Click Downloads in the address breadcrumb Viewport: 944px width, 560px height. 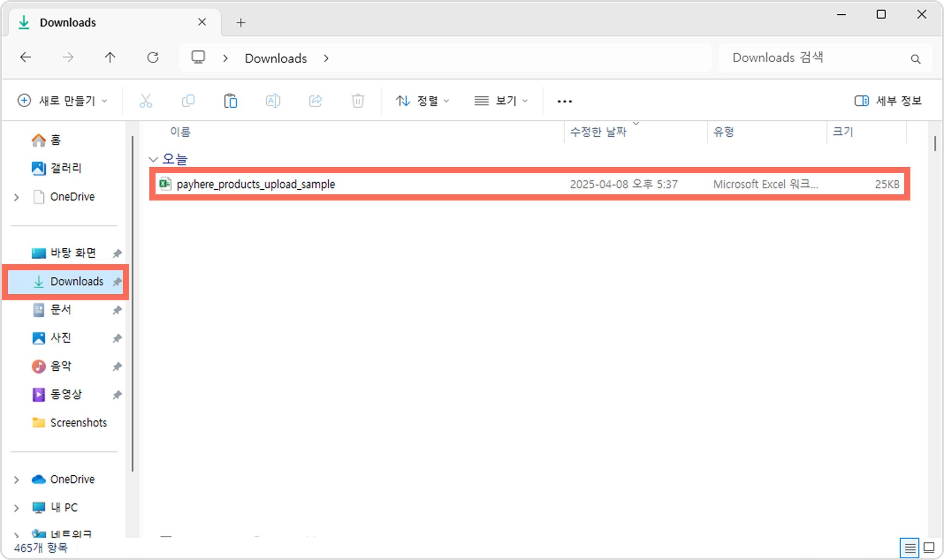coord(276,58)
